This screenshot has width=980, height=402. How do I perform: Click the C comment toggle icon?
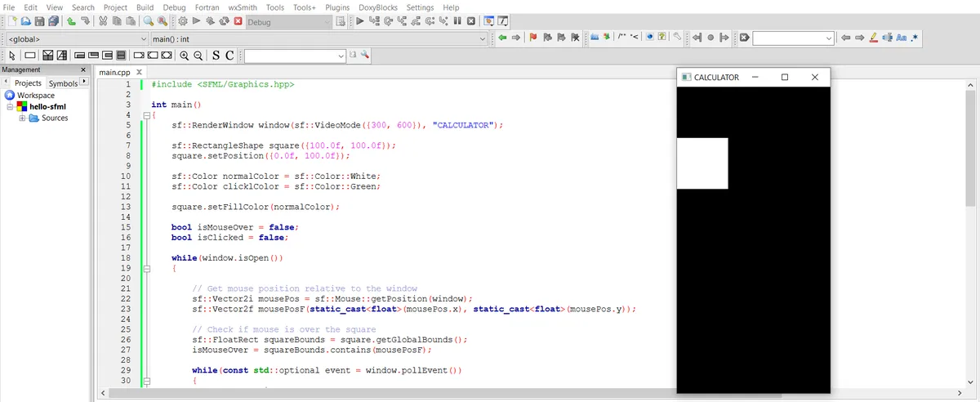pyautogui.click(x=229, y=56)
